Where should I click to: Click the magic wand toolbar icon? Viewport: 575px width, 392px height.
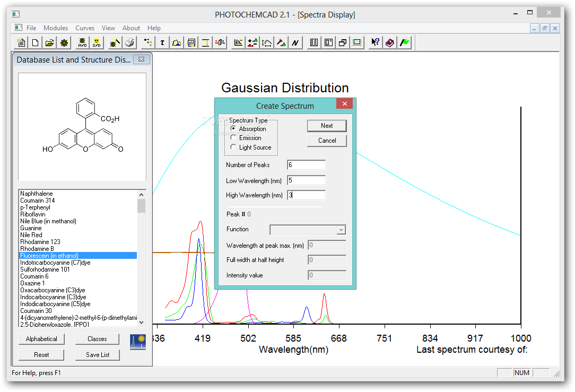(115, 42)
